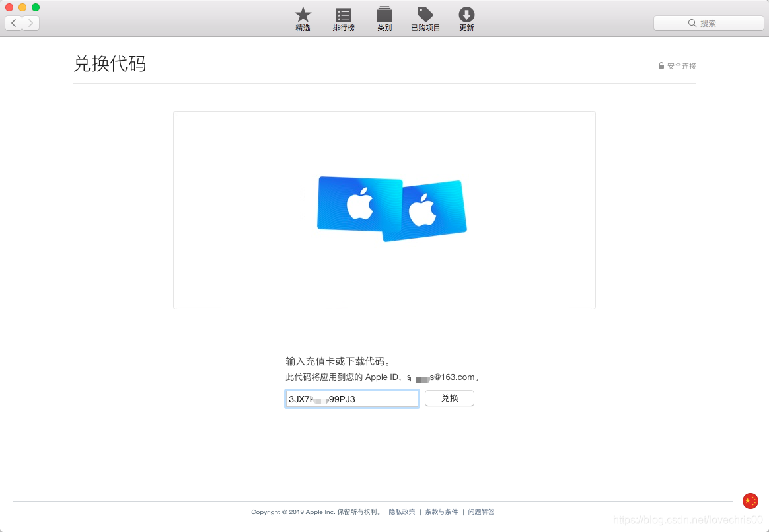The height and width of the screenshot is (532, 769).
Task: Click the forward navigation arrow
Action: click(x=30, y=22)
